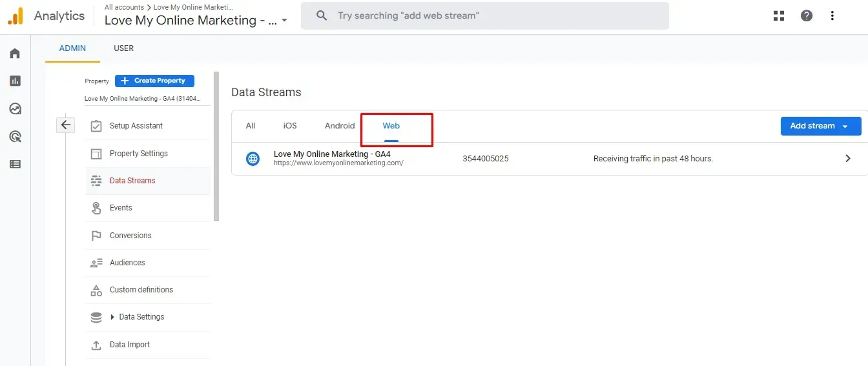Image resolution: width=868 pixels, height=366 pixels.
Task: Click the Create Property button
Action: (154, 81)
